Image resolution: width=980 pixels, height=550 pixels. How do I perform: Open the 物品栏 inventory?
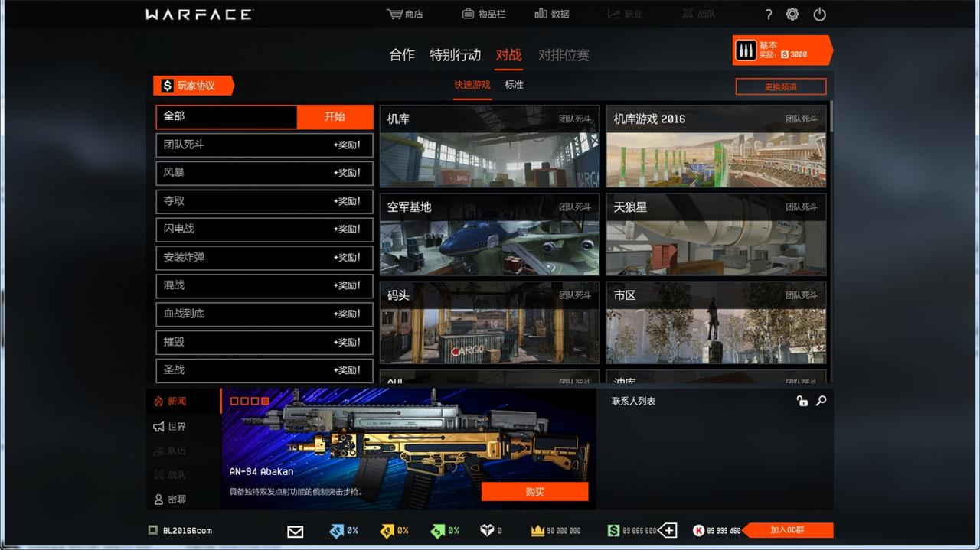(x=468, y=14)
